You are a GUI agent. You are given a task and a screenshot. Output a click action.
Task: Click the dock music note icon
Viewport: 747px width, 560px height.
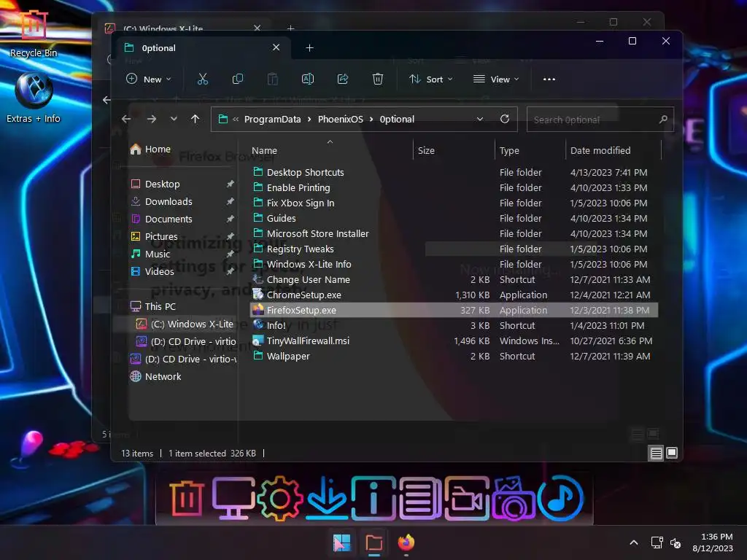(x=560, y=499)
